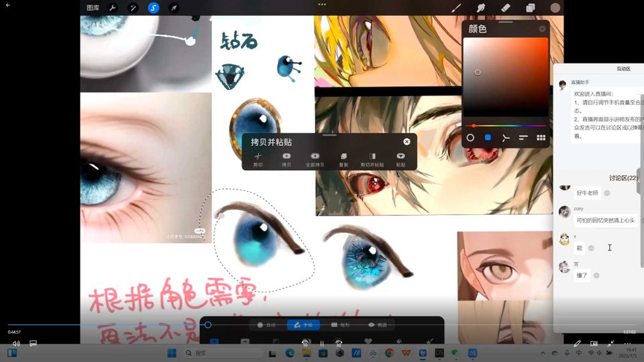Open the Adjustments magic wand menu
The width and height of the screenshot is (644, 362).
pos(133,8)
